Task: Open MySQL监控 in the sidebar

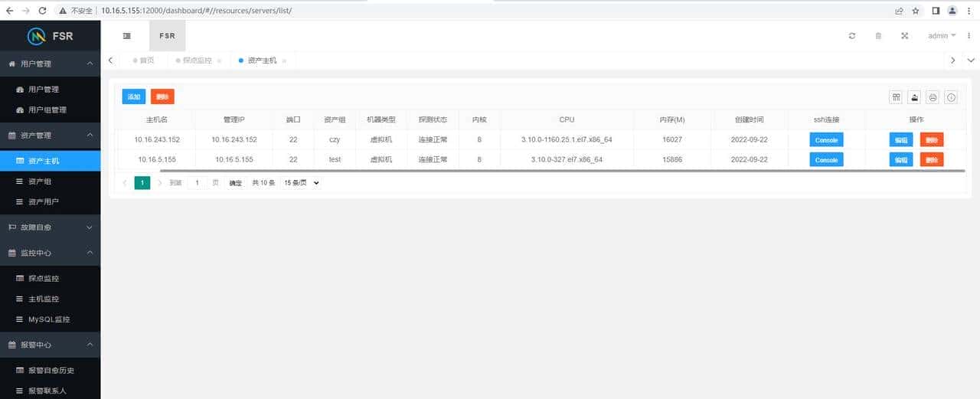Action: point(50,319)
